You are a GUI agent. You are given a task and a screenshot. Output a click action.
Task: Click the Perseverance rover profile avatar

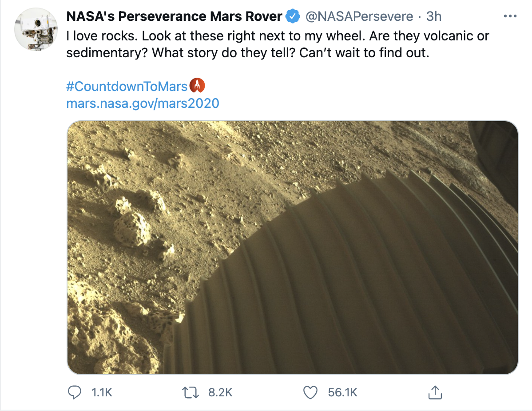(x=36, y=29)
